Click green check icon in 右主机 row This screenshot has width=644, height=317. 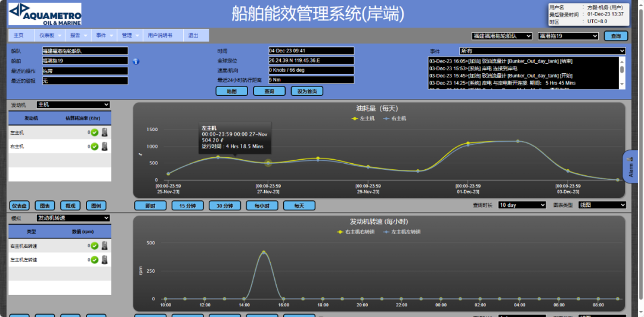coord(94,146)
